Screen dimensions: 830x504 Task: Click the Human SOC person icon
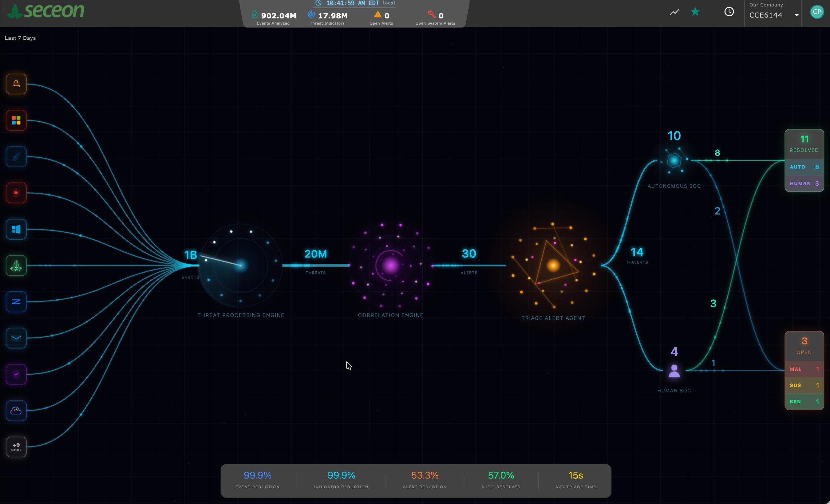point(674,371)
